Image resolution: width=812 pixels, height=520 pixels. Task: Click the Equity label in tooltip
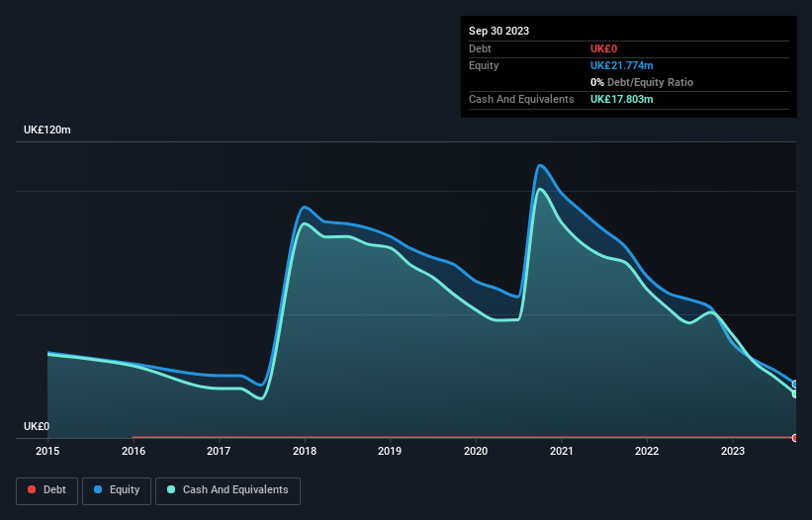click(484, 65)
